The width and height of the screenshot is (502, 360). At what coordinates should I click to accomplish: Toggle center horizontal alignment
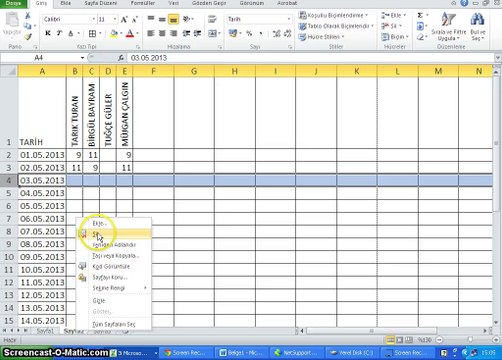coord(162,33)
